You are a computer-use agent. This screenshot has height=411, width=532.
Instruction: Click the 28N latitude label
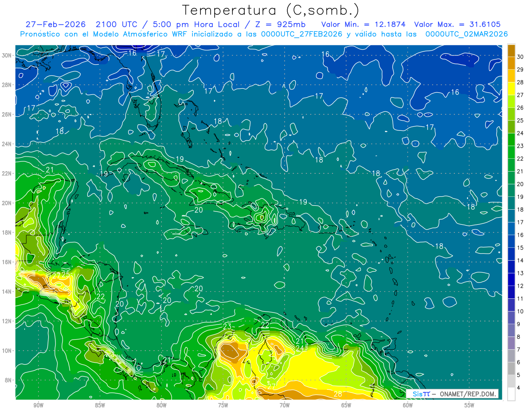pyautogui.click(x=8, y=85)
